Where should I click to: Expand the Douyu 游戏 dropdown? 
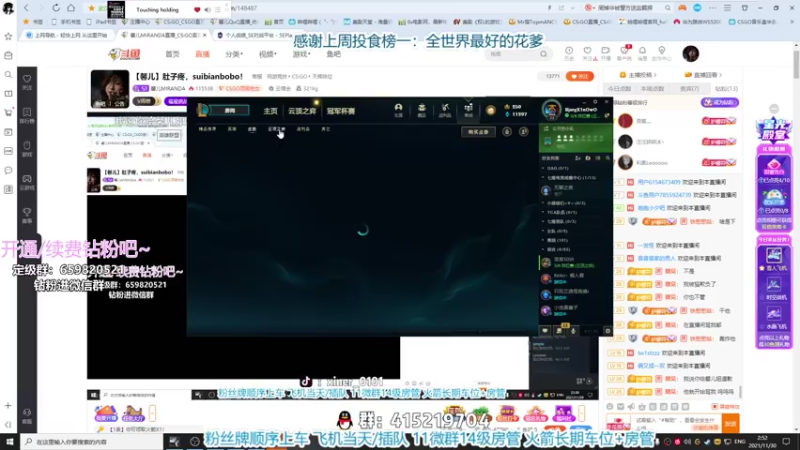tap(301, 54)
